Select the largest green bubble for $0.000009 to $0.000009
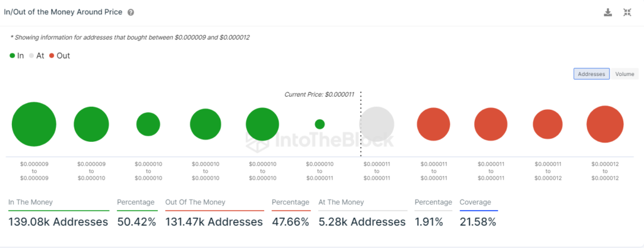 (x=34, y=124)
